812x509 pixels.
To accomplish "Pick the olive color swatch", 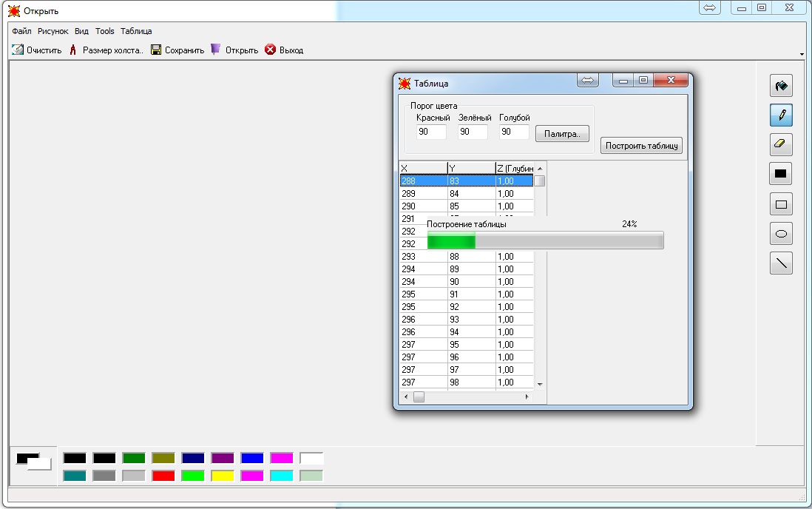I will [x=163, y=458].
